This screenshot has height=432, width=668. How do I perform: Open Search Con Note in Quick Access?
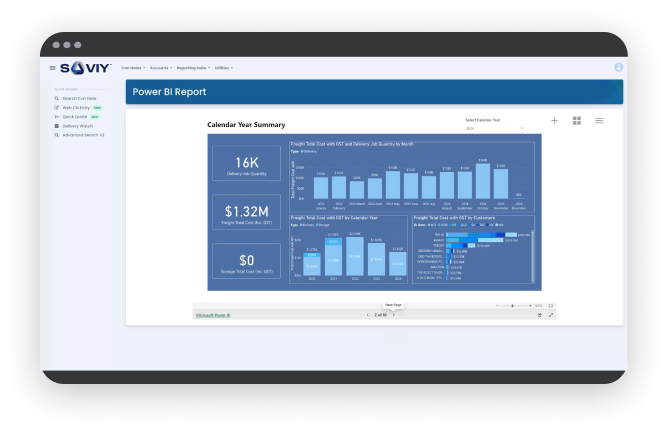(75, 98)
